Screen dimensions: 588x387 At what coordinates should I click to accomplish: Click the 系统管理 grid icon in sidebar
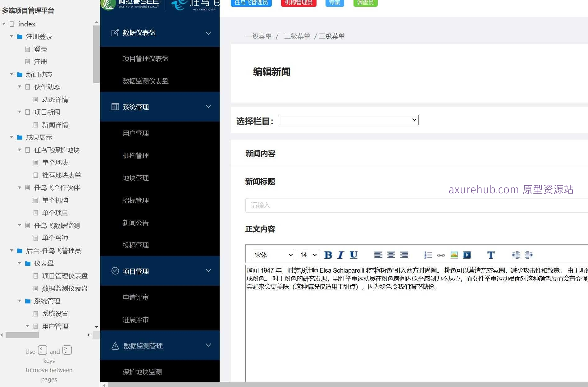coord(115,107)
